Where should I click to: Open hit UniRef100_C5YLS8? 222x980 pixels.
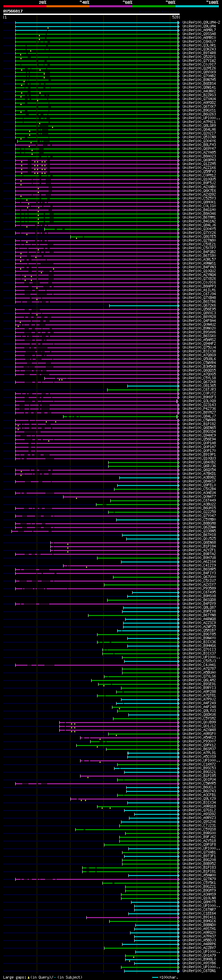click(x=199, y=378)
